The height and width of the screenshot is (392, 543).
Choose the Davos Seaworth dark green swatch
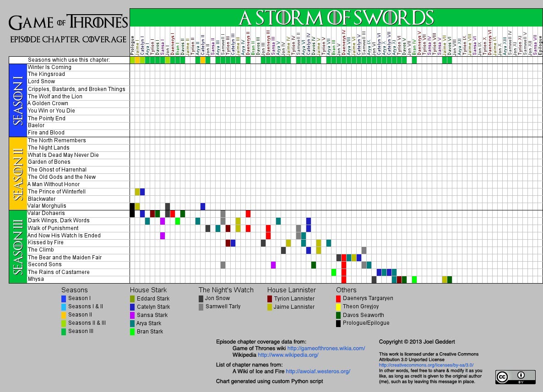[x=338, y=315]
